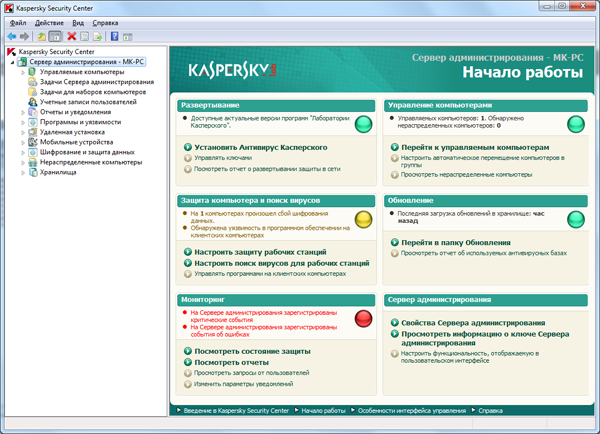The image size is (600, 434).
Task: Click Перейти к управляемым компьютерам link
Action: pyautogui.click(x=475, y=147)
